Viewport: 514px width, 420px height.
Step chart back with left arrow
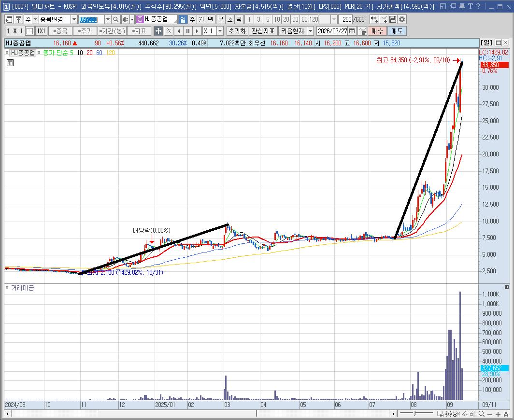pyautogui.click(x=179, y=31)
